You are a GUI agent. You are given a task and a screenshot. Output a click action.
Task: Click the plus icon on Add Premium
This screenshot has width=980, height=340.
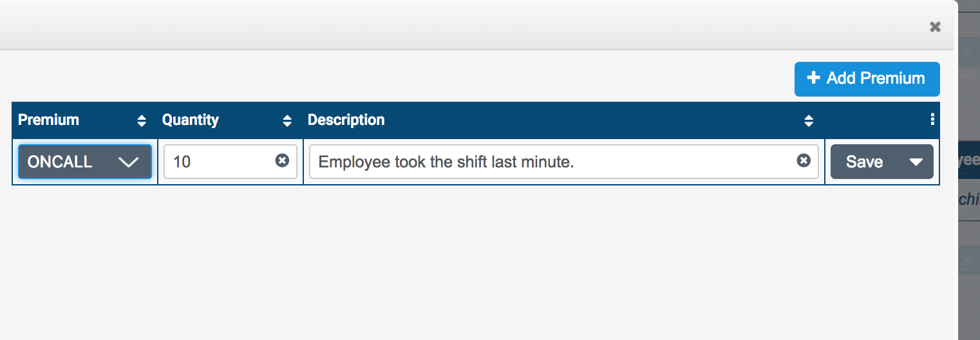[x=814, y=78]
